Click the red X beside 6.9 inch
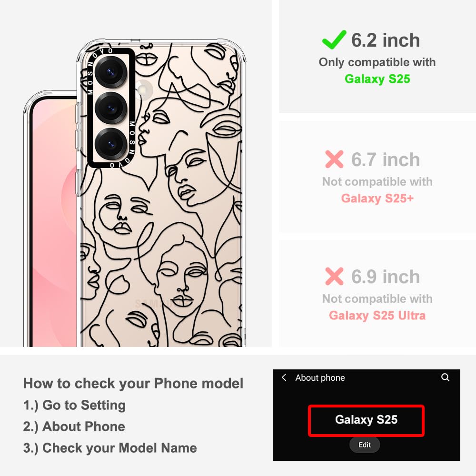Image resolution: width=476 pixels, height=476 pixels. pyautogui.click(x=334, y=276)
